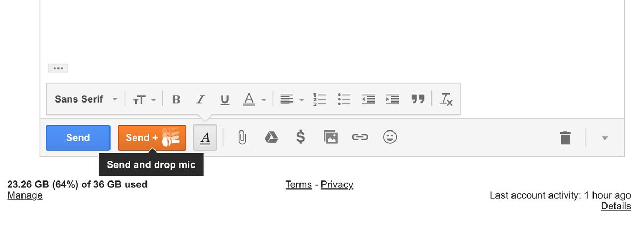Image resolution: width=644 pixels, height=225 pixels.
Task: Discard draft with the trash icon
Action: pyautogui.click(x=565, y=138)
